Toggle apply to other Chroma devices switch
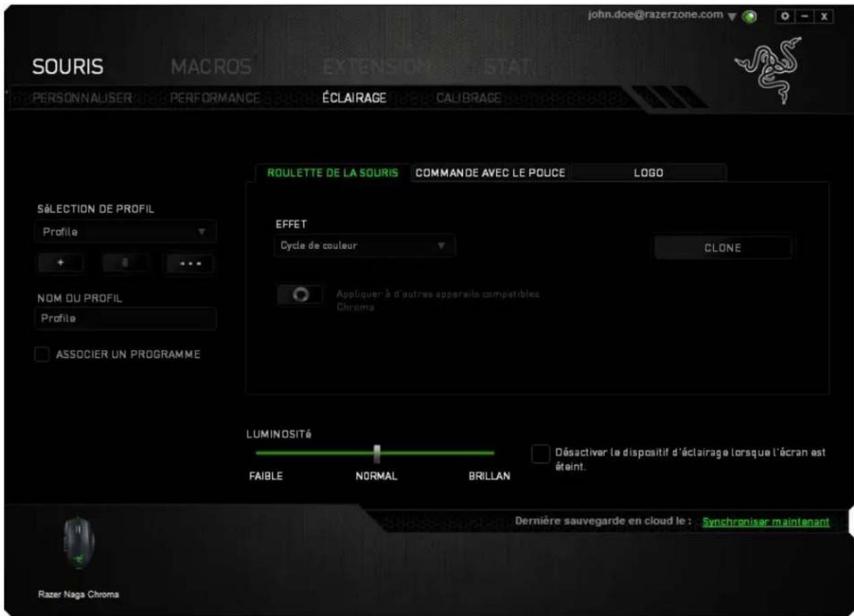 click(x=300, y=296)
